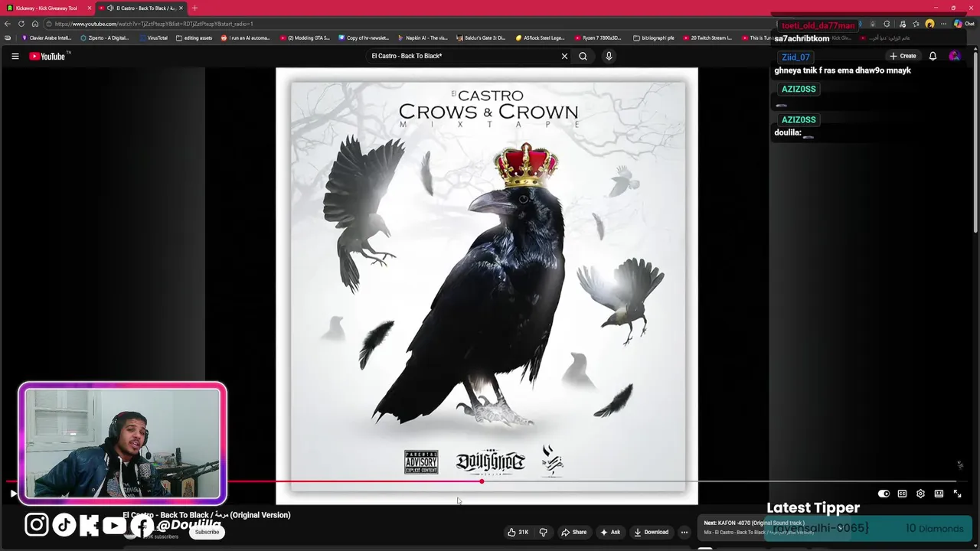This screenshot has height=551, width=980.
Task: Share the video
Action: coord(574,532)
